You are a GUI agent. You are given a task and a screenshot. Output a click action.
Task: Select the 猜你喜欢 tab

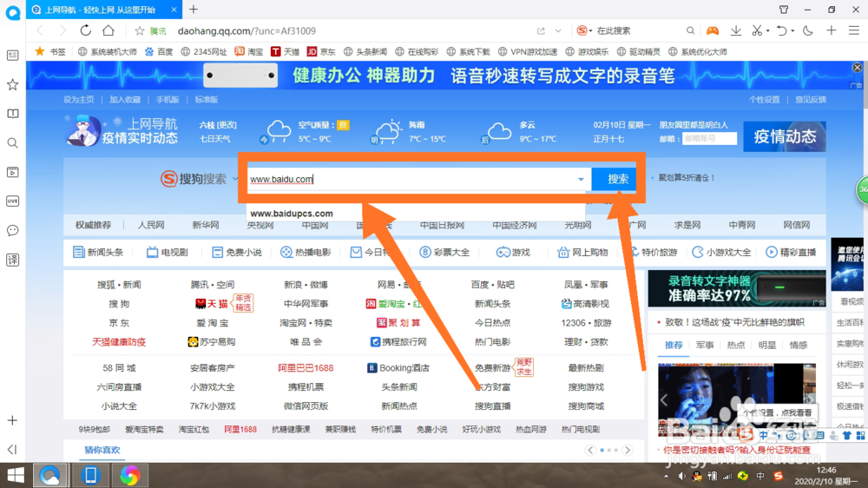102,450
